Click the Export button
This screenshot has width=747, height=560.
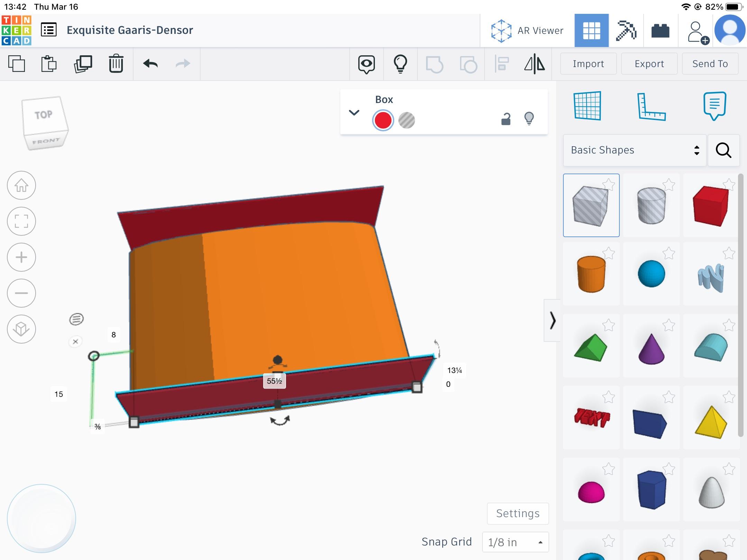[649, 64]
